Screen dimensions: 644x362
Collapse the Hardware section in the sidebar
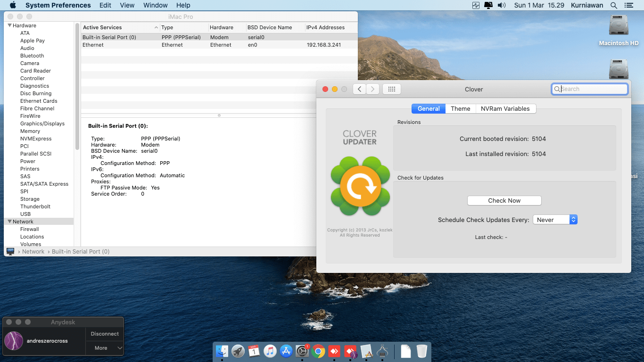tap(10, 25)
